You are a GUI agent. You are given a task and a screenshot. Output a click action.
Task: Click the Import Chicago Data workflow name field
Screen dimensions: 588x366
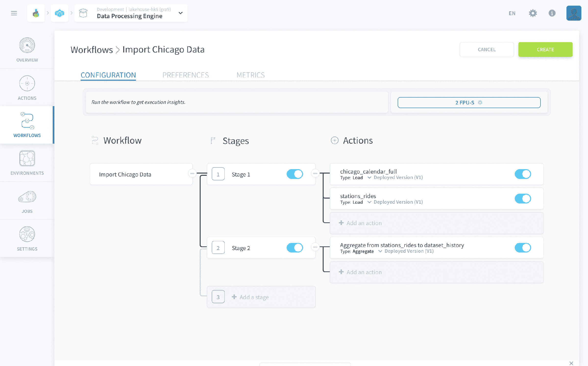tap(141, 174)
